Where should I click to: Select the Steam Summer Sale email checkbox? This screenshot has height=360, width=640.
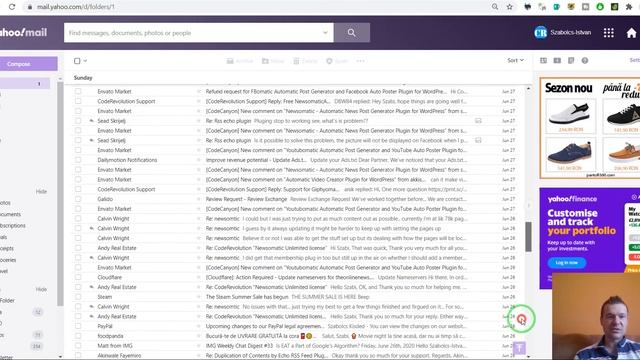pos(78,297)
